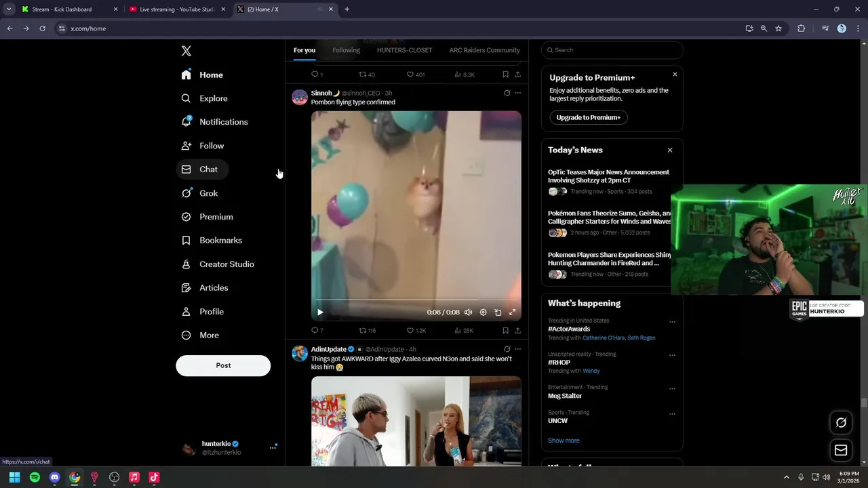Switch to ARC Raiders Community tab

pos(484,50)
